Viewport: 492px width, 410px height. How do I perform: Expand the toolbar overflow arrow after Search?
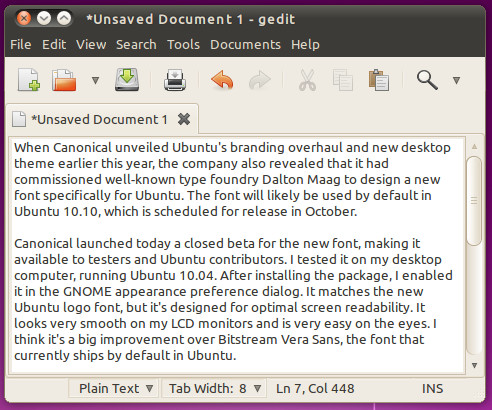click(456, 80)
